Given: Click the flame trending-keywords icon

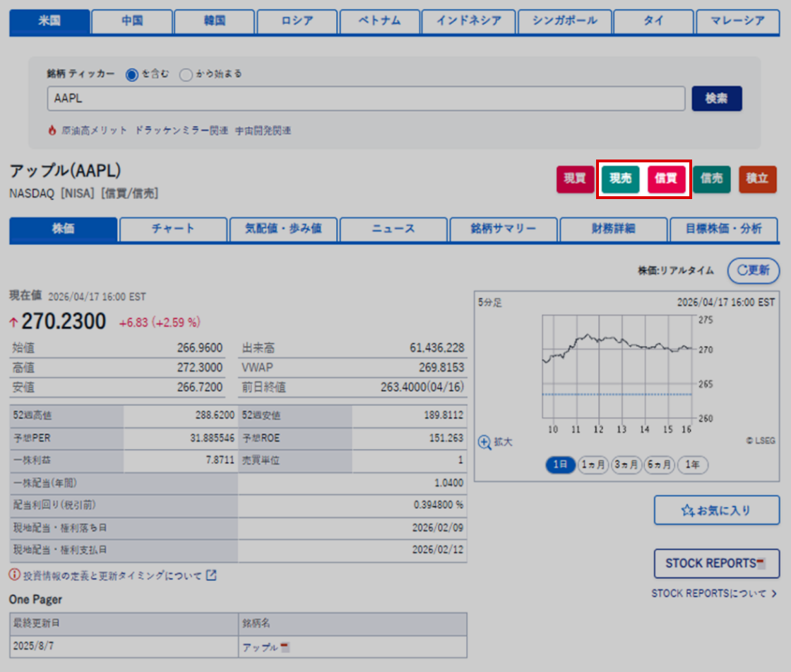Looking at the screenshot, I should 52,131.
